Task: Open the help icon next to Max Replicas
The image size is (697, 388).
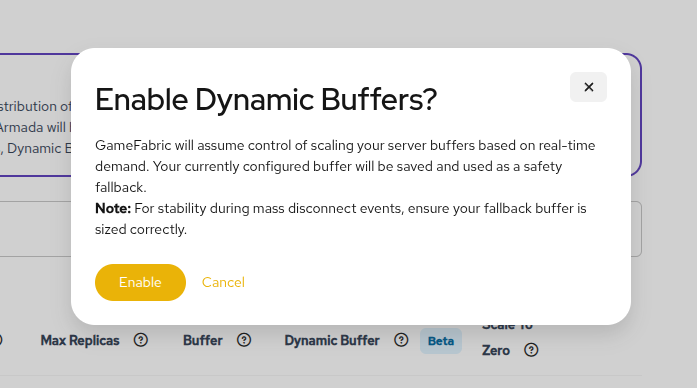Action: point(140,340)
